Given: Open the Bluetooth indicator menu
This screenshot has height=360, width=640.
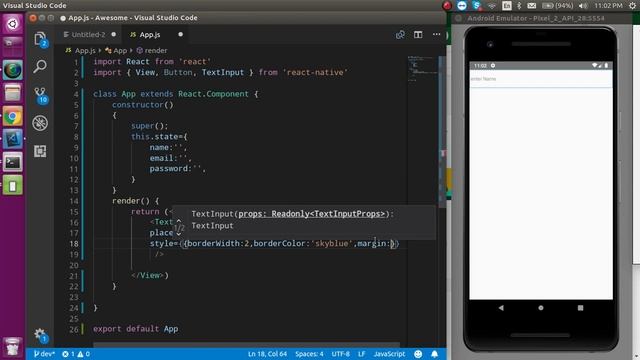Looking at the screenshot, I should (519, 5).
